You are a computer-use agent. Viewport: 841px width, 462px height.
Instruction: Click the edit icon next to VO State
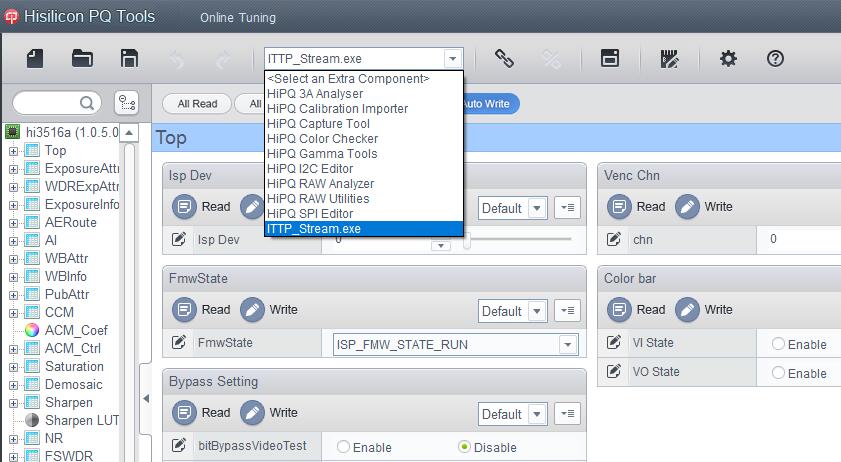(614, 371)
